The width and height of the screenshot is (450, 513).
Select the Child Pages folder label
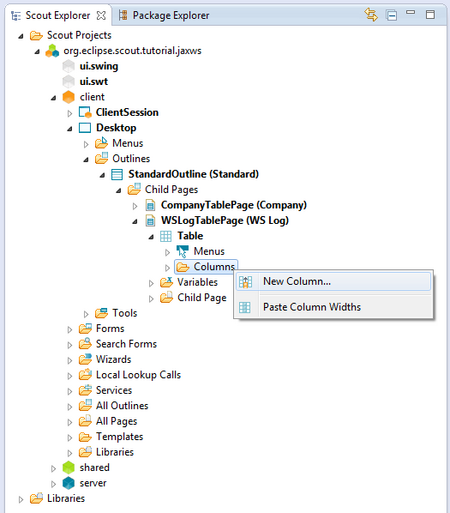[x=171, y=190]
